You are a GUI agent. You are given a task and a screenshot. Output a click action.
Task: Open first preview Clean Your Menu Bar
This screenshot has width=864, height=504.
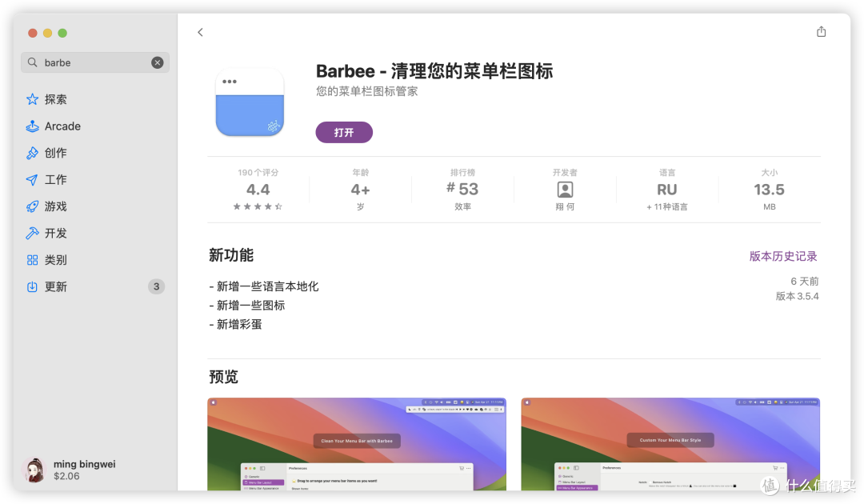(x=357, y=444)
